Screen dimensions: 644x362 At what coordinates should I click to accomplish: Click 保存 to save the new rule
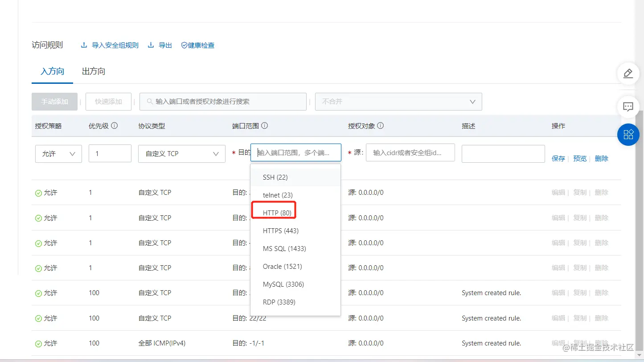(558, 159)
